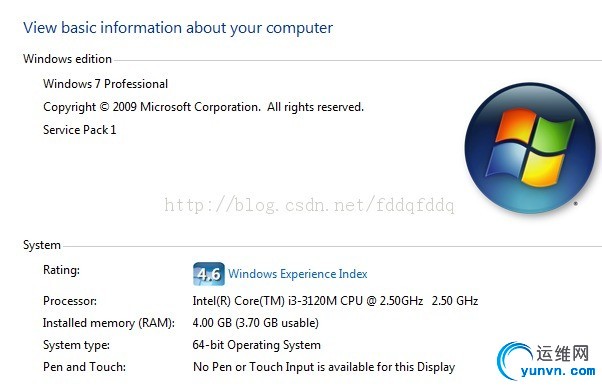Click the View basic information heading
Image resolution: width=602 pixels, height=388 pixels.
[178, 28]
